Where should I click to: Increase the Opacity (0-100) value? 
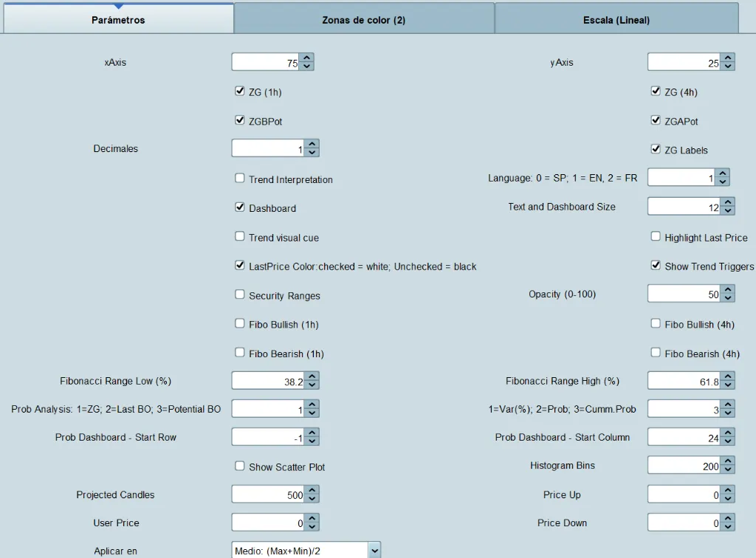(x=727, y=289)
